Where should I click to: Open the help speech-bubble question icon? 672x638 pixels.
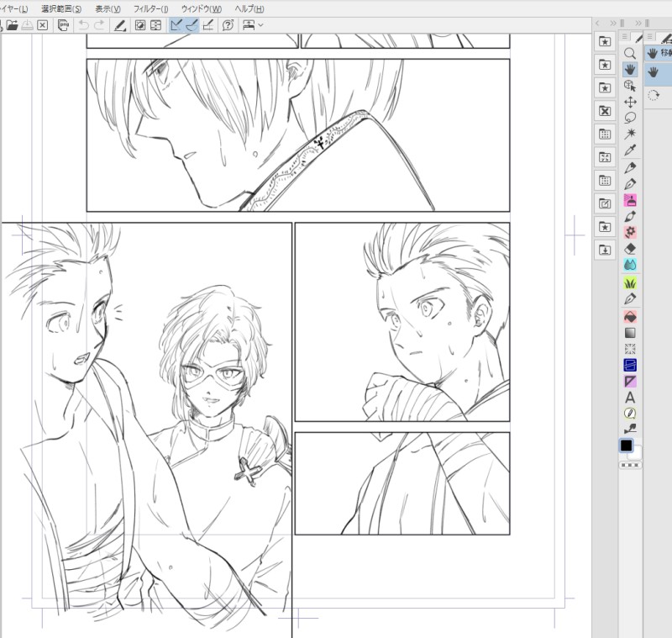tap(228, 25)
